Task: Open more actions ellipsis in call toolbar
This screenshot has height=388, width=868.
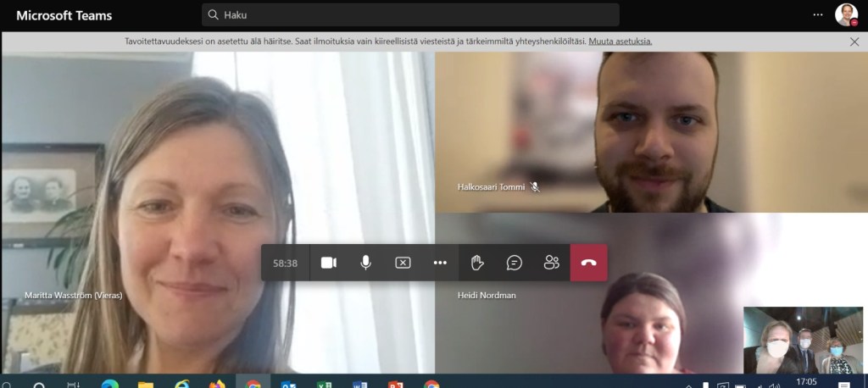Action: pos(440,263)
